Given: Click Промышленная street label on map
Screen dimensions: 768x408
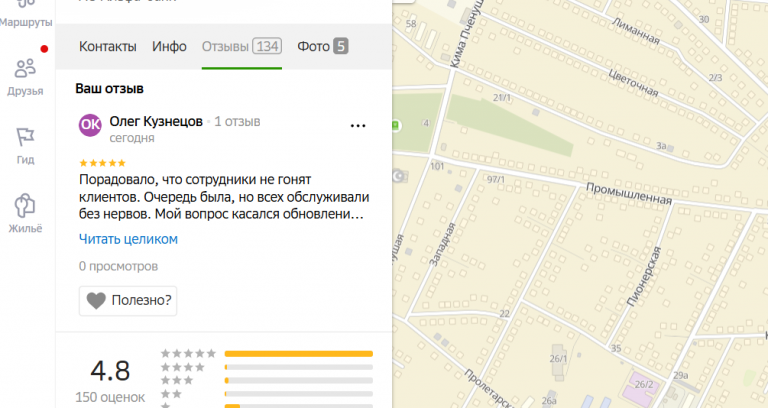Looking at the screenshot, I should 629,194.
